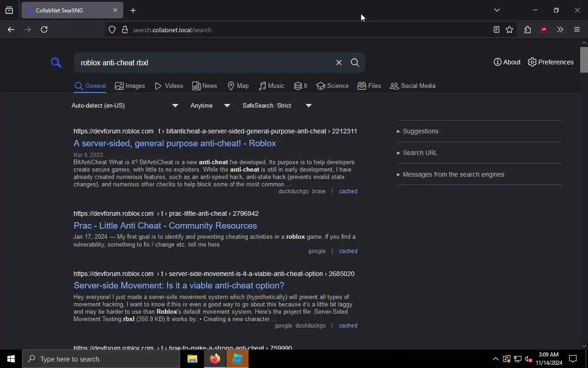
Task: Toggle reader view icon
Action: coord(496,29)
